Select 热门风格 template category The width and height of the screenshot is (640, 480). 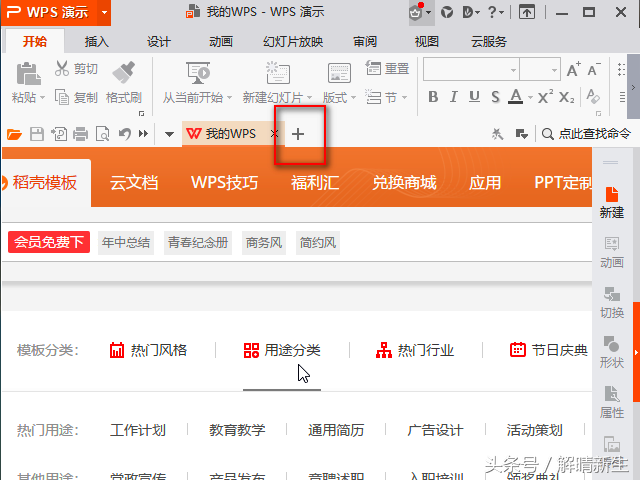[148, 350]
